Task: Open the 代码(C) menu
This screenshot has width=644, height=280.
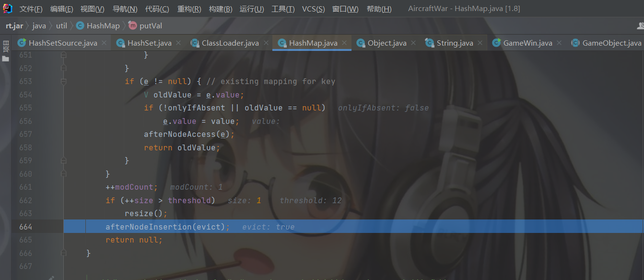Action: pyautogui.click(x=157, y=9)
